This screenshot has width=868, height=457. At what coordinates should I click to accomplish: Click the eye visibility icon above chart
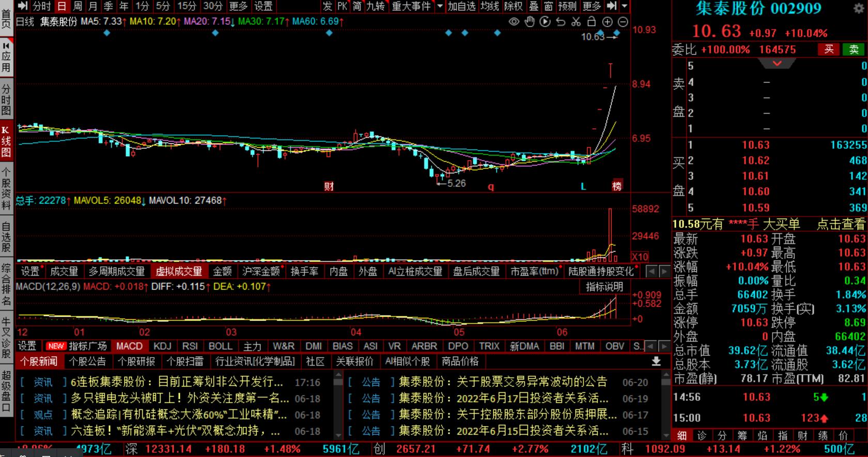point(514,22)
